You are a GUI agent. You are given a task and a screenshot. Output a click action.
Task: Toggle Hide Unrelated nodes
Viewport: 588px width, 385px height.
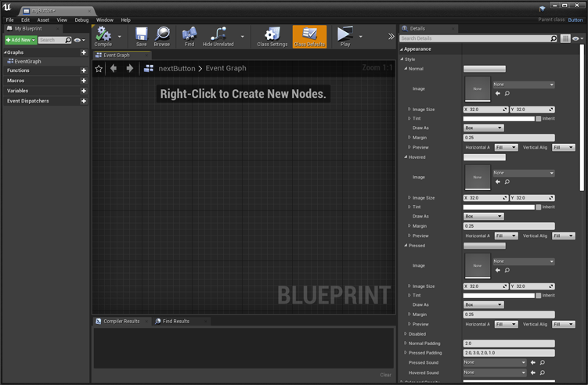(218, 37)
